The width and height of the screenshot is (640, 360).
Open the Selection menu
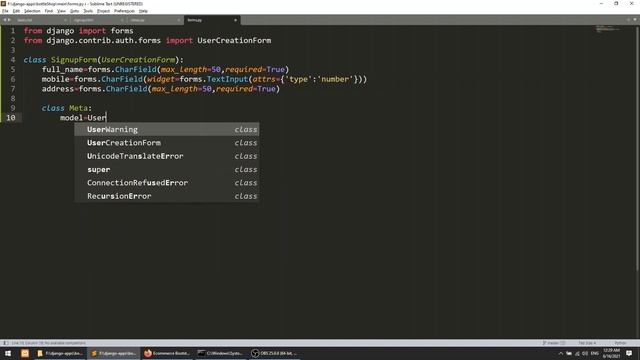click(x=32, y=11)
